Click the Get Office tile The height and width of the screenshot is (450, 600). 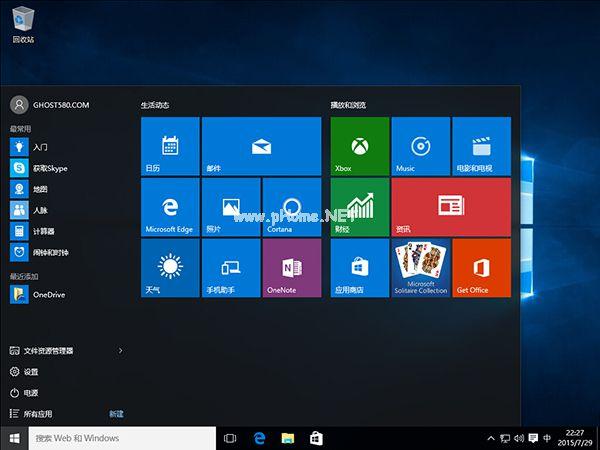(481, 268)
